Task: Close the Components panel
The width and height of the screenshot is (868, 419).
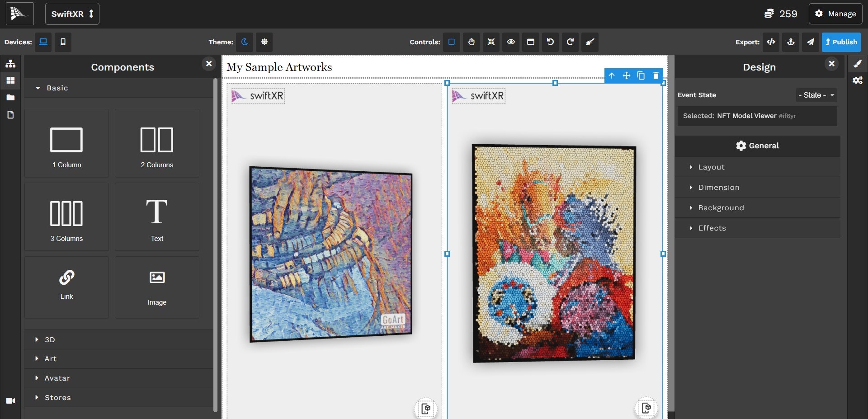Action: tap(209, 64)
